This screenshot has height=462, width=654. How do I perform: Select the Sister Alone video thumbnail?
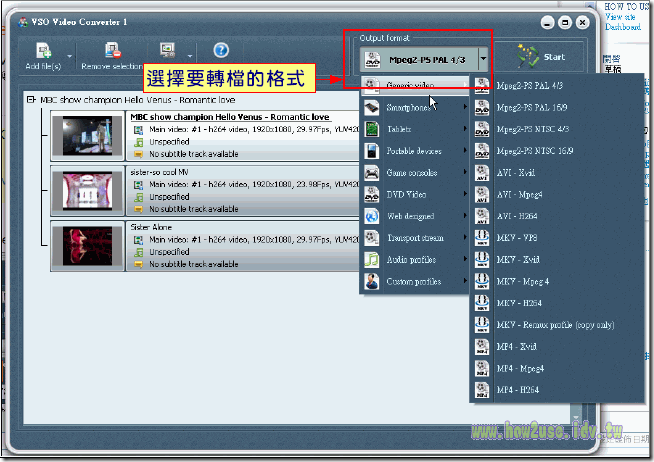coord(88,246)
